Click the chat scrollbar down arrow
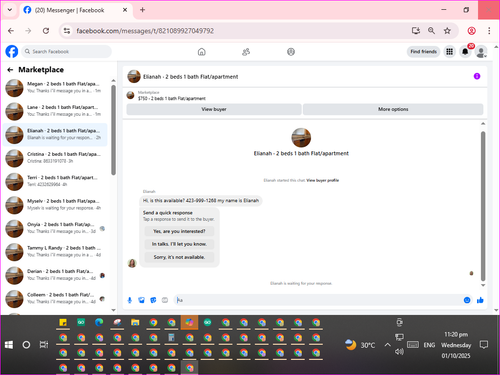This screenshot has width=500, height=375. click(483, 285)
